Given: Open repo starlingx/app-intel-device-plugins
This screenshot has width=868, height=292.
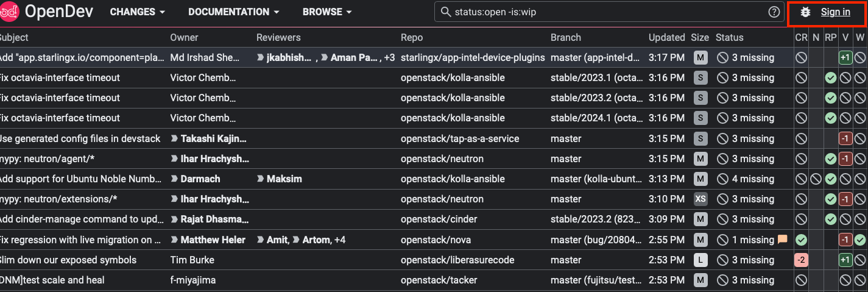Looking at the screenshot, I should [x=473, y=58].
